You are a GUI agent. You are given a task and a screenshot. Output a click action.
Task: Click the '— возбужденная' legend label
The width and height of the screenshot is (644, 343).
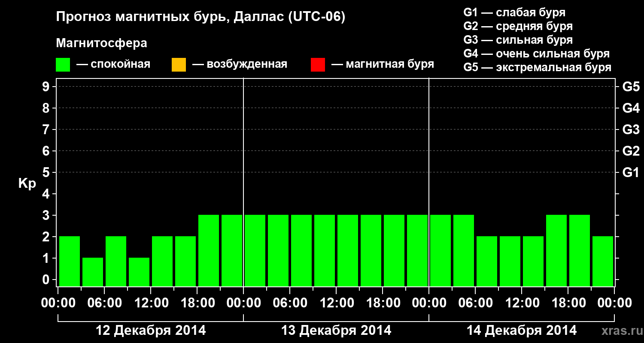pos(240,64)
